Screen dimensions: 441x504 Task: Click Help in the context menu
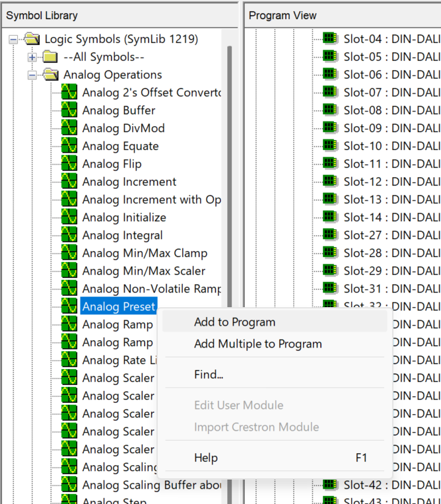[206, 458]
